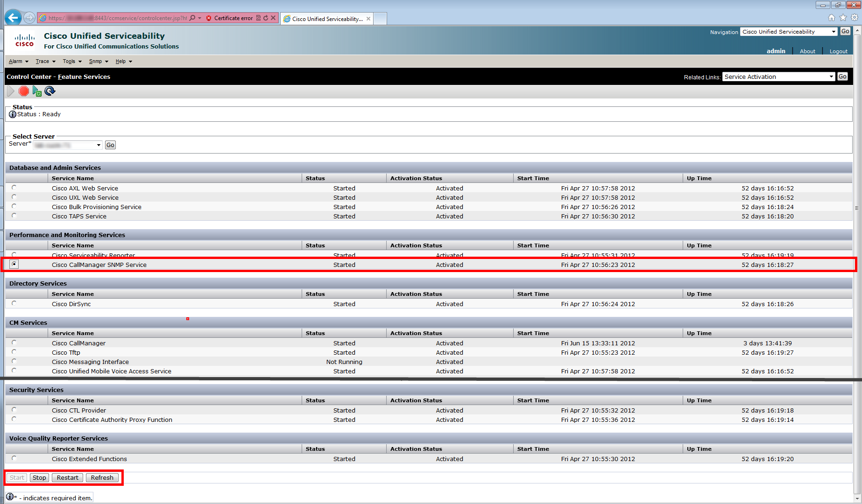Toggle the Compatibility View icon
The height and width of the screenshot is (504, 862).
[258, 18]
